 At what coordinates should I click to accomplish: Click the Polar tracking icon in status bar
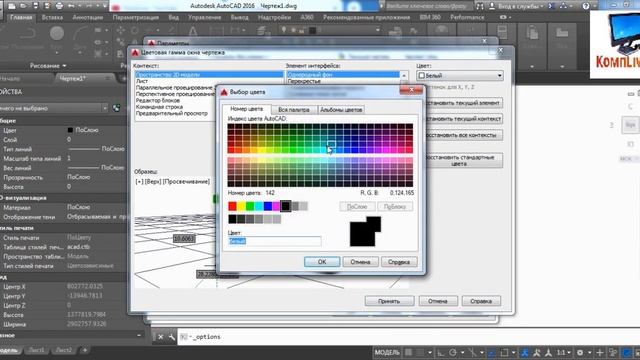[453, 352]
